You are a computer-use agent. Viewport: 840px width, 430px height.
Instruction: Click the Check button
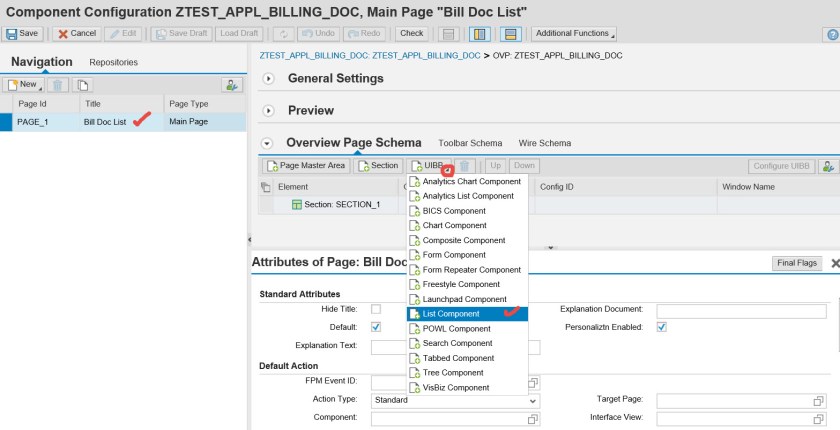(411, 34)
